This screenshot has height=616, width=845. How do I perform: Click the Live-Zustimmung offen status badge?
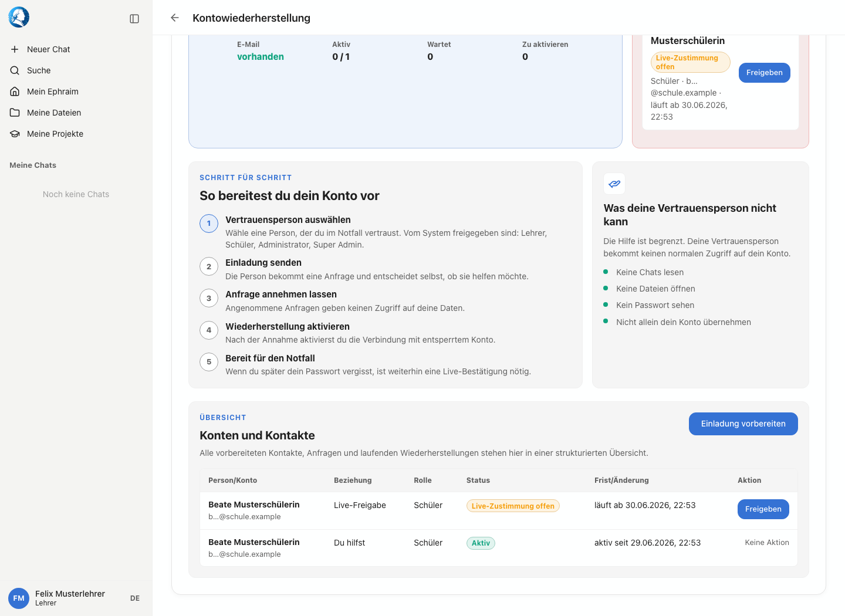513,506
